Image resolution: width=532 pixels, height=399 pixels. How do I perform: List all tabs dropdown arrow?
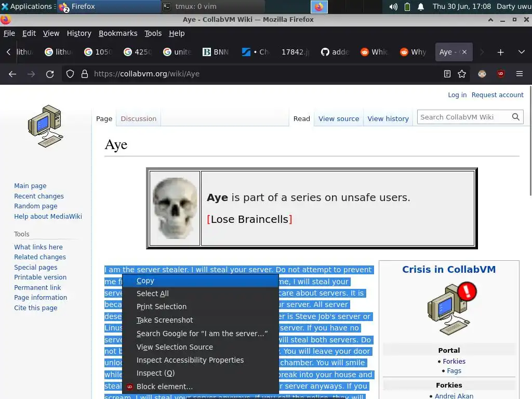522,52
